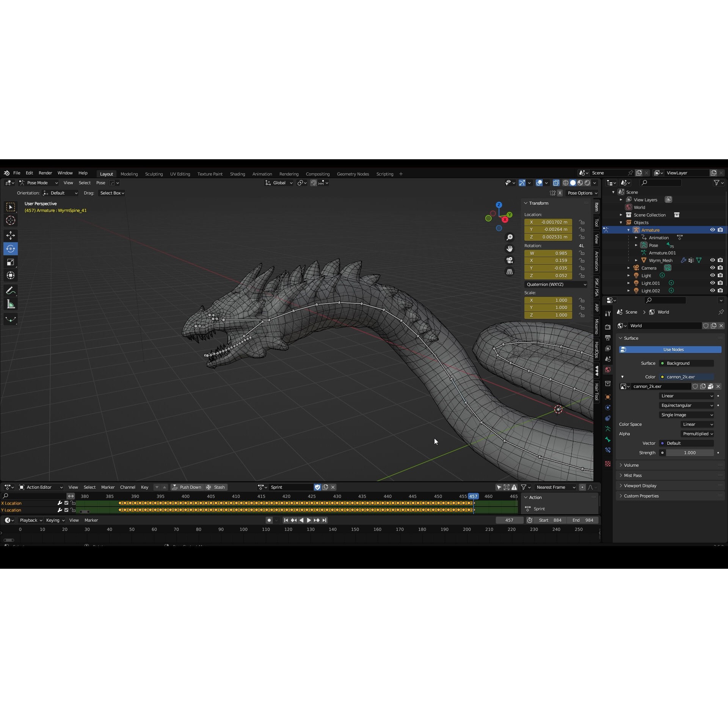Screen dimensions: 728x728
Task: Click the Use Nodes button
Action: pos(671,349)
